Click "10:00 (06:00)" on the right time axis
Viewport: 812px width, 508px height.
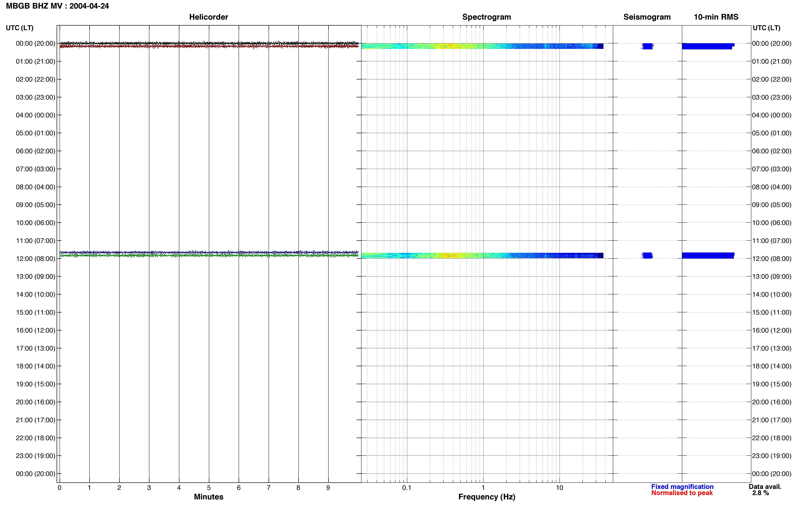[772, 223]
